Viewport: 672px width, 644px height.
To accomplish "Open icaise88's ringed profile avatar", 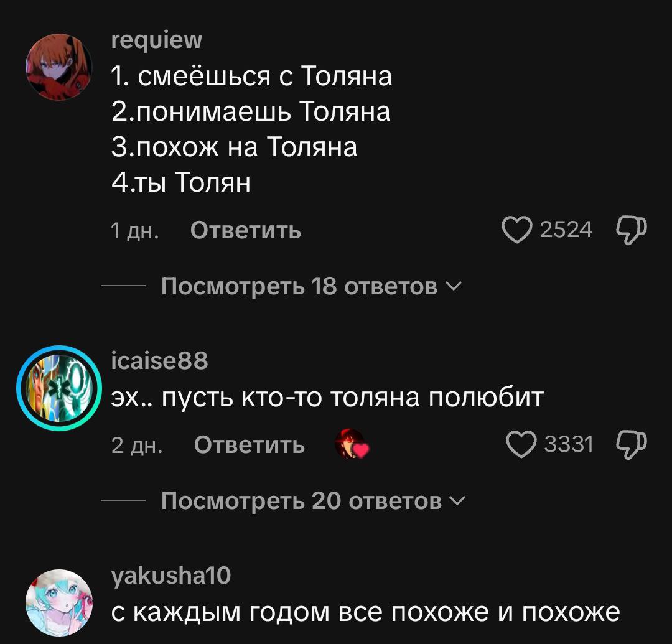I will click(58, 388).
